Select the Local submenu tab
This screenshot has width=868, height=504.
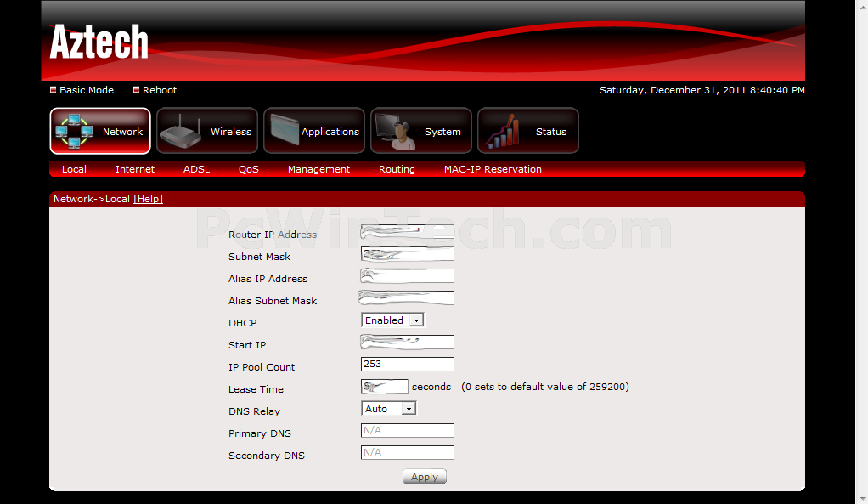74,169
